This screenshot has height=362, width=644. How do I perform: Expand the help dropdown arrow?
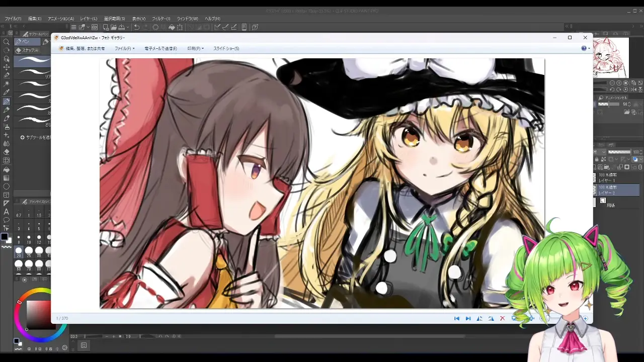[x=589, y=49]
